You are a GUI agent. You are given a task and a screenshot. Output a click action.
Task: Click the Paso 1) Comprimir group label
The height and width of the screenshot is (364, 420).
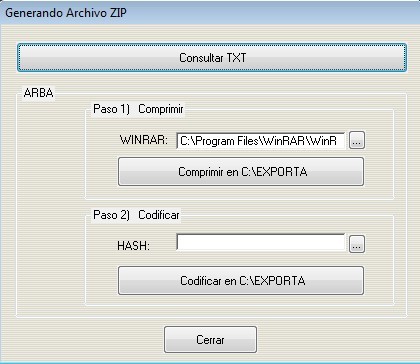tap(138, 109)
